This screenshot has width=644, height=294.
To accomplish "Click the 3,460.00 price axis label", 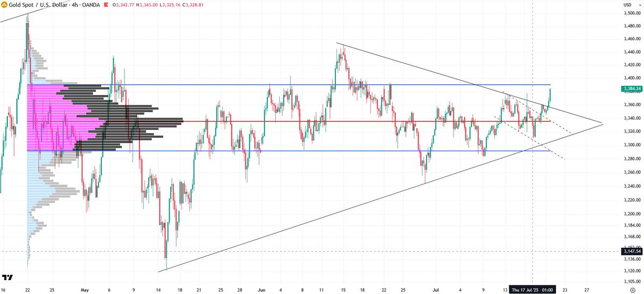I will click(x=631, y=39).
